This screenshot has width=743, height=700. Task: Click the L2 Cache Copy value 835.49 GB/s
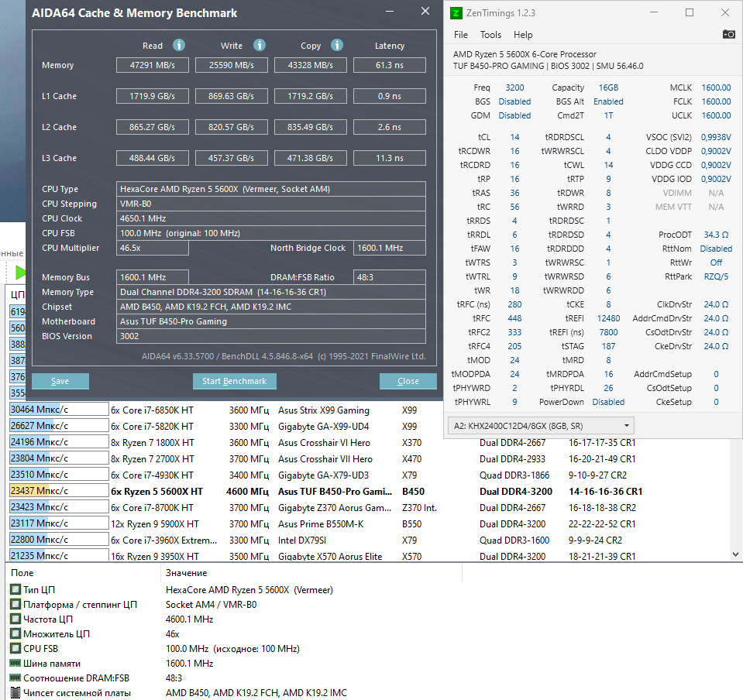click(x=311, y=127)
